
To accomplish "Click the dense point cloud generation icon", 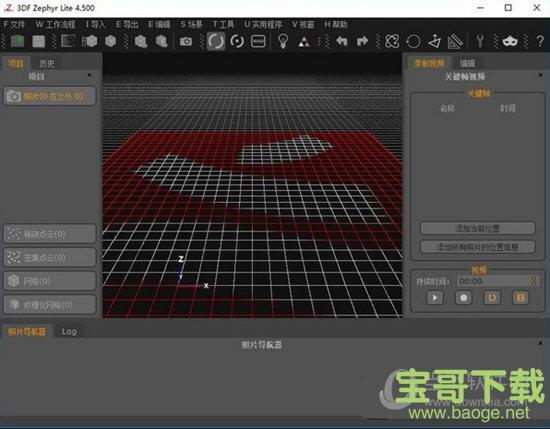I will [89, 41].
